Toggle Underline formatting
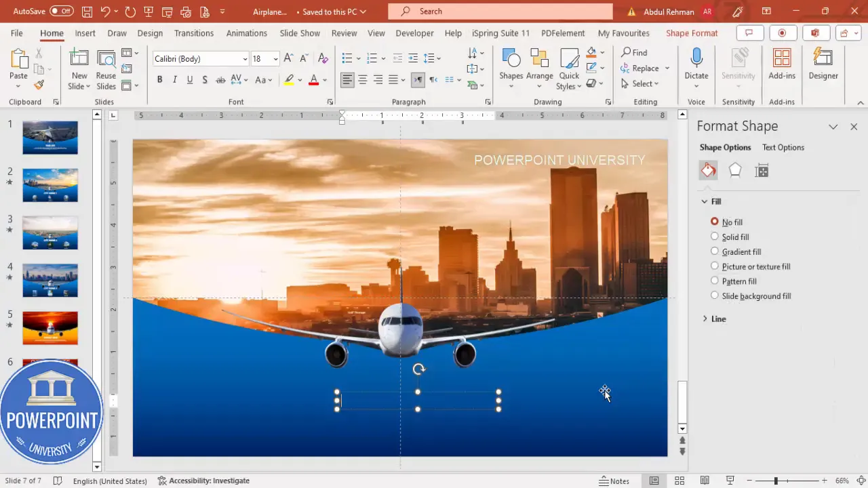This screenshot has height=488, width=868. pos(190,80)
